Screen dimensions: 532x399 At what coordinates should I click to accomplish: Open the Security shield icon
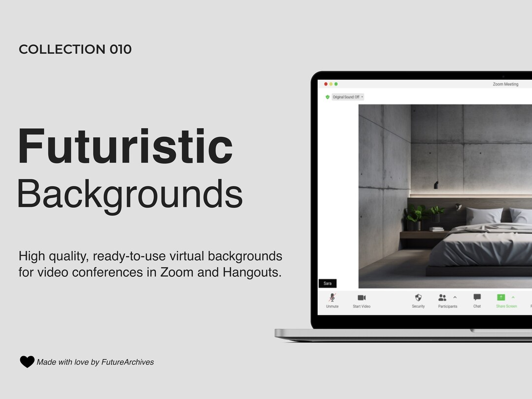[x=418, y=297]
